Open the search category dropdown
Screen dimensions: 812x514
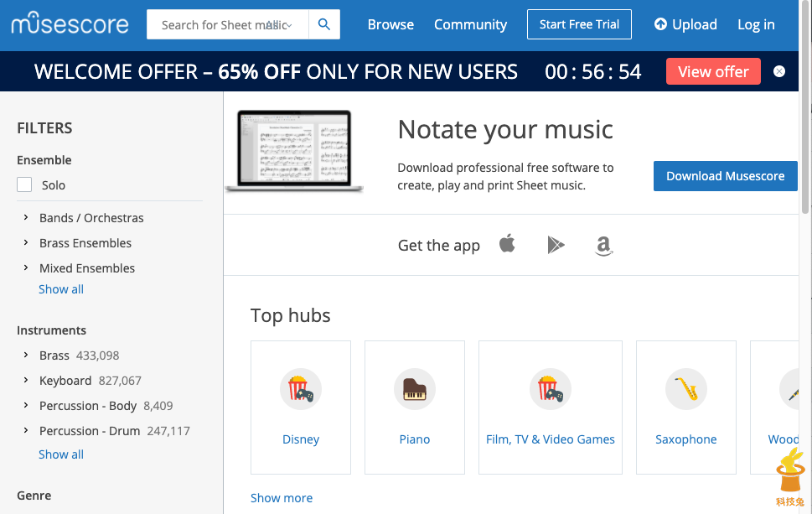pyautogui.click(x=279, y=25)
